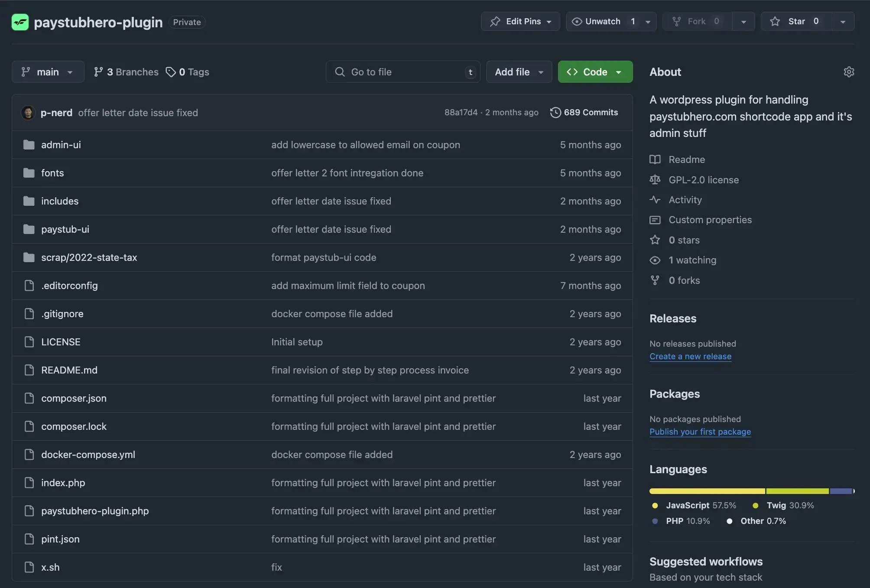Click the green Twig language bar segment
The image size is (870, 588).
click(x=797, y=491)
